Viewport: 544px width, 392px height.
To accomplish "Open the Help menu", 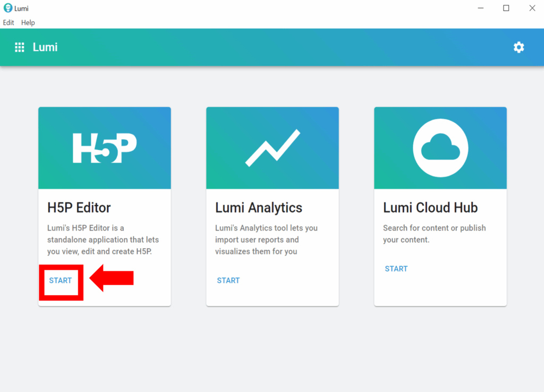I will click(x=28, y=23).
